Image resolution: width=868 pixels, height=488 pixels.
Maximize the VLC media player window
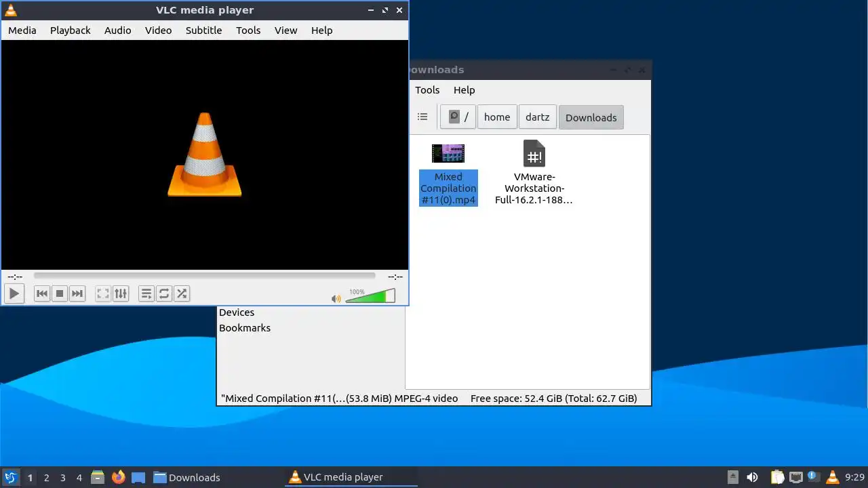click(385, 10)
